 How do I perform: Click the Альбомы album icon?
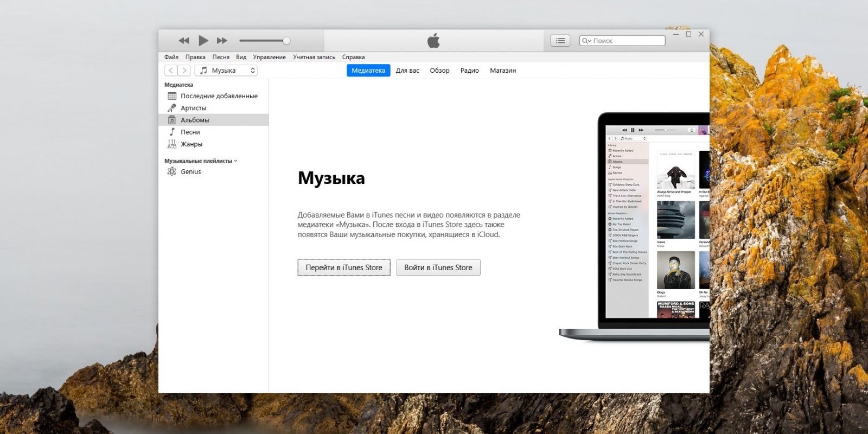click(x=172, y=120)
